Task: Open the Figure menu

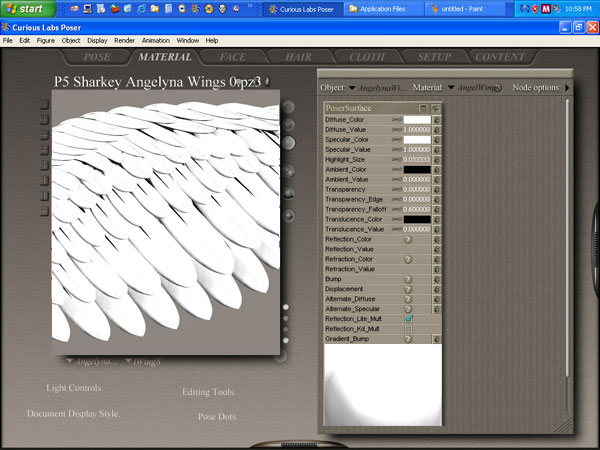Action: click(46, 40)
